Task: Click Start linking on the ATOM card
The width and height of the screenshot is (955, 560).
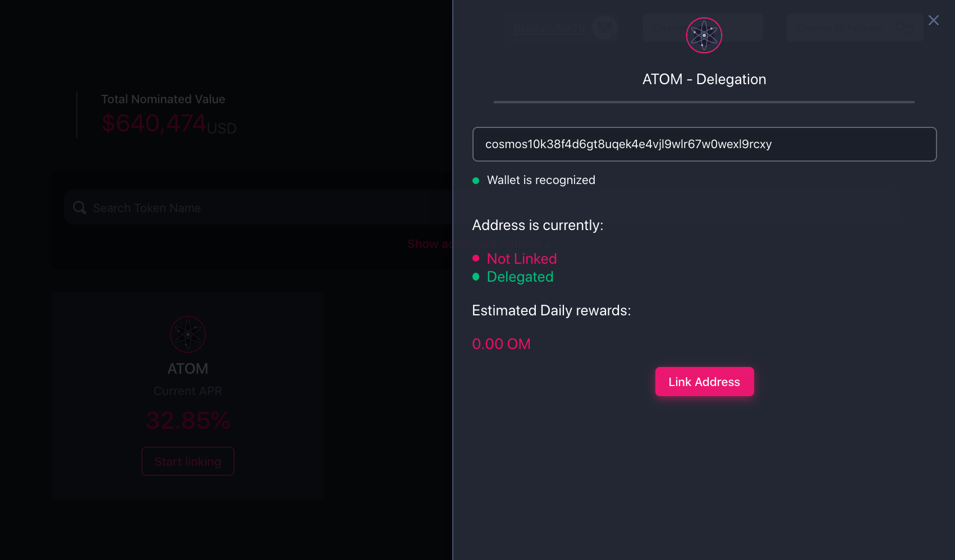Action: tap(188, 461)
